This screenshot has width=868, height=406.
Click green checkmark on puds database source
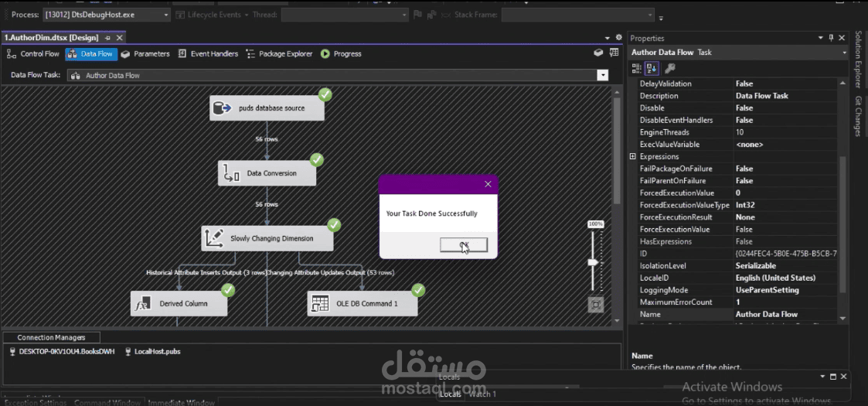pyautogui.click(x=325, y=94)
